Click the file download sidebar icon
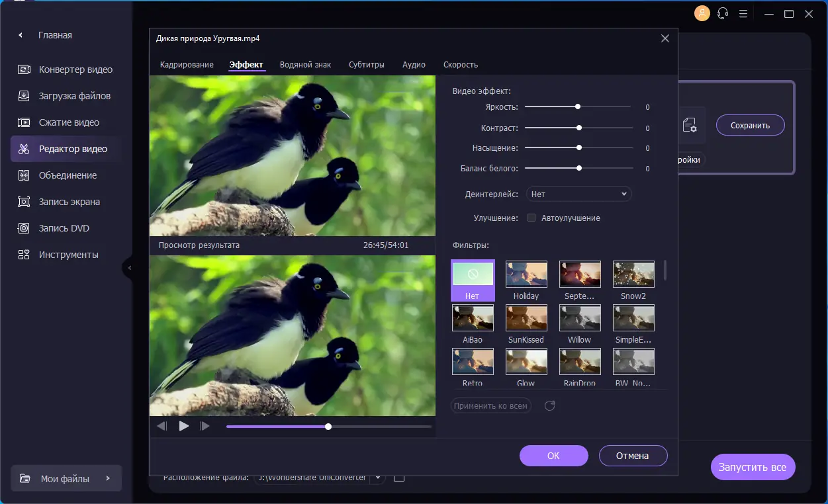Image resolution: width=828 pixels, height=504 pixels. 24,96
